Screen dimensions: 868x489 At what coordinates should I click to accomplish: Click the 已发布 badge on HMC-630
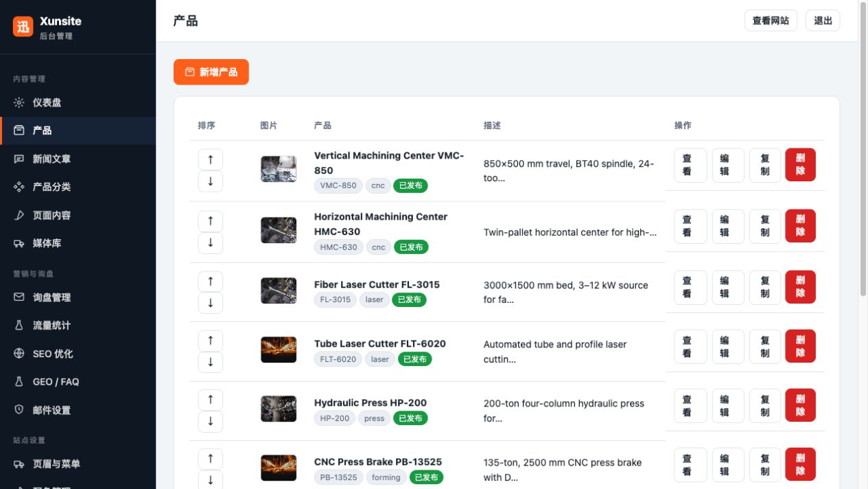click(411, 247)
